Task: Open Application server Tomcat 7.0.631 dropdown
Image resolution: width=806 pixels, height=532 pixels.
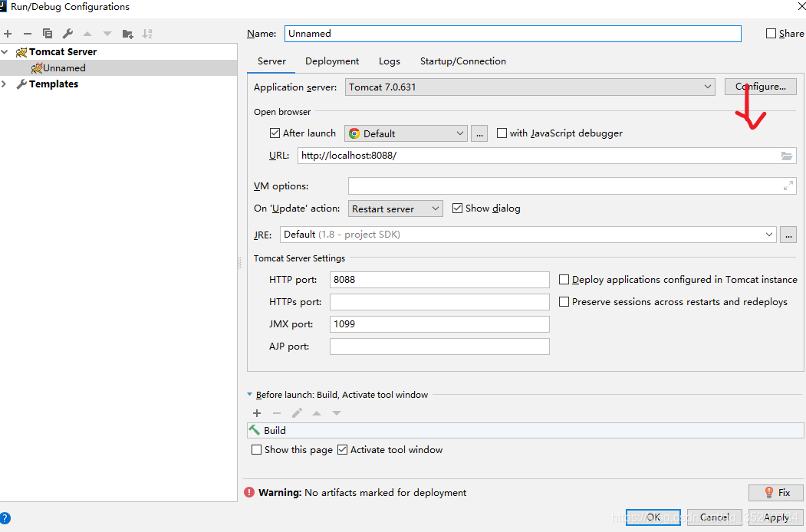Action: 530,87
